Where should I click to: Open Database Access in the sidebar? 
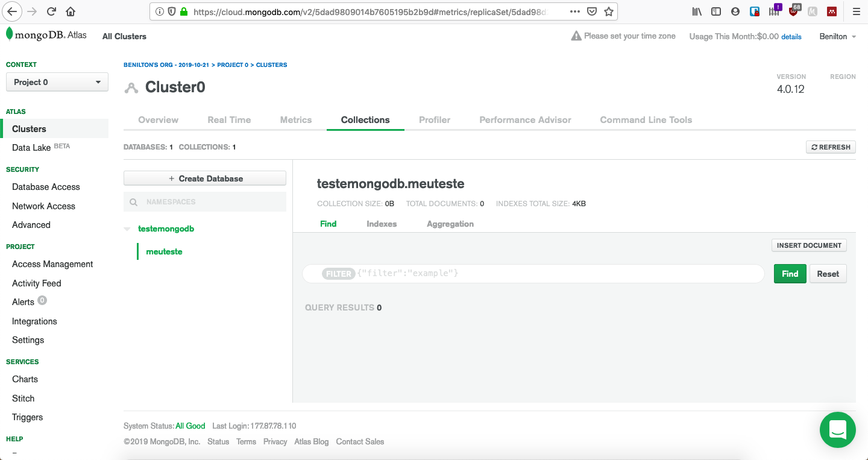pyautogui.click(x=46, y=187)
